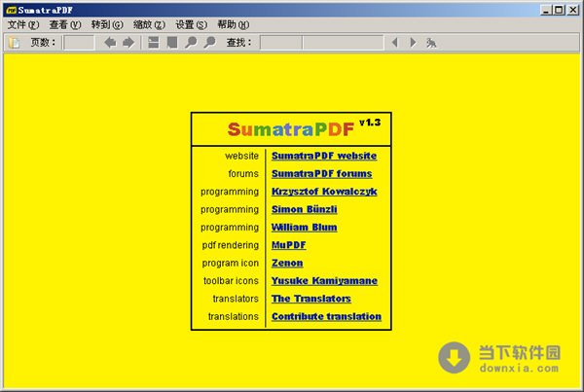The height and width of the screenshot is (392, 584).
Task: Go to next page using right arrow
Action: tap(128, 43)
